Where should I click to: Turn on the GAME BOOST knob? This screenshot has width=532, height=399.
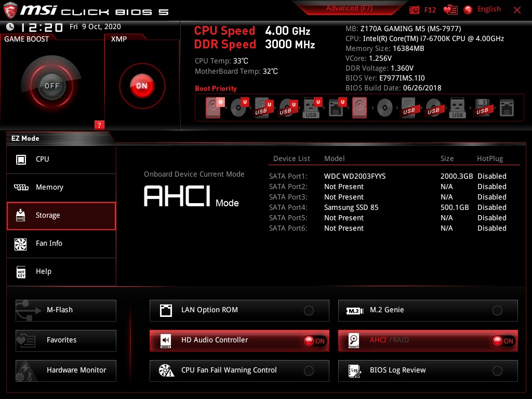51,86
